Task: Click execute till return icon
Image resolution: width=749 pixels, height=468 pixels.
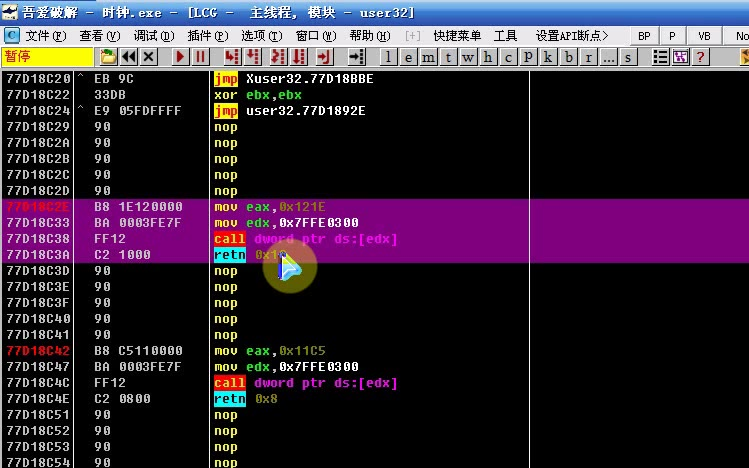Action: point(324,56)
